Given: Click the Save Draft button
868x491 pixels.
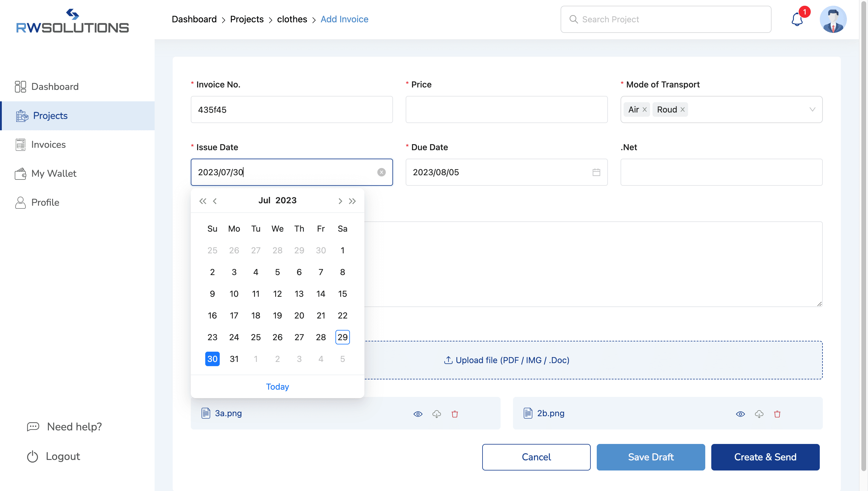Looking at the screenshot, I should click(651, 457).
